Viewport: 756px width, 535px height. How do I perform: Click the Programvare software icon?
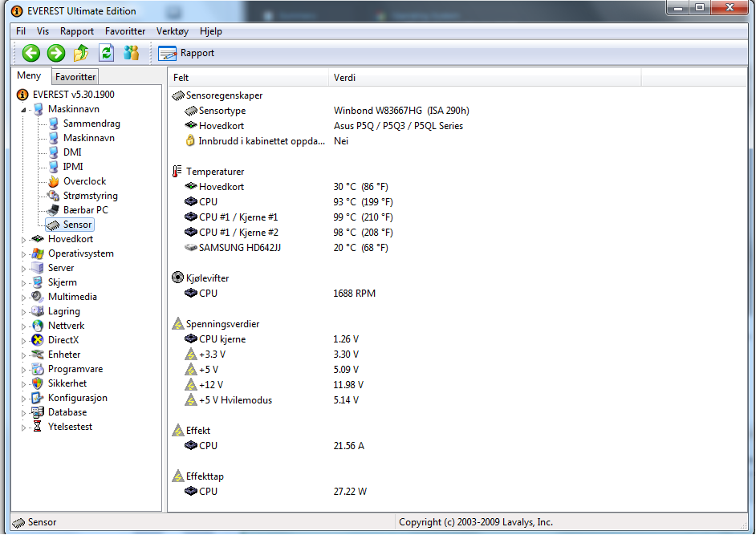coord(37,369)
